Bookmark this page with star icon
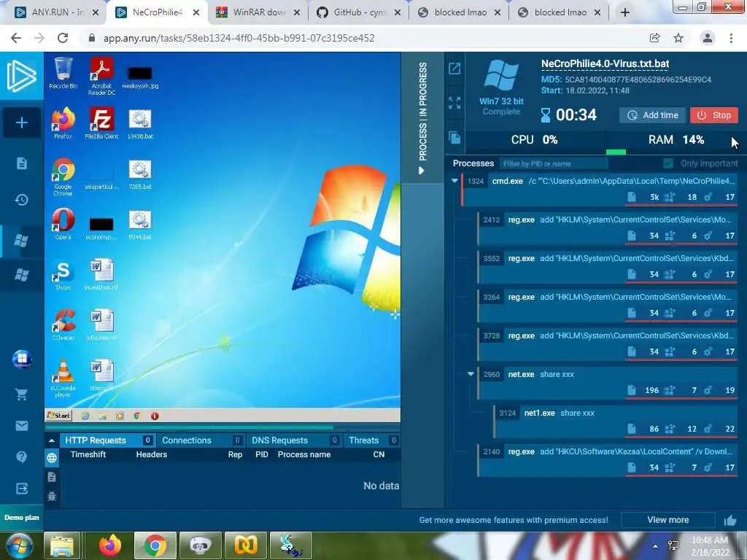 (678, 38)
